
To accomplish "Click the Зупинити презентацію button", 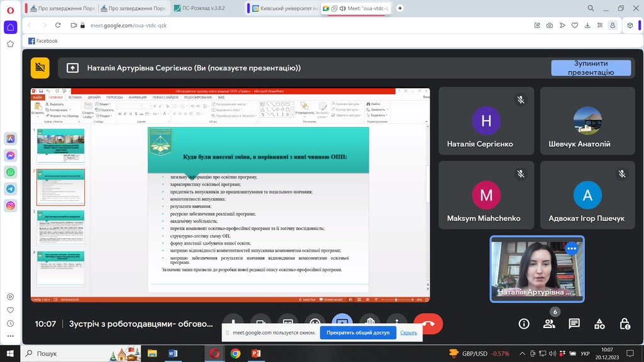I will pyautogui.click(x=591, y=68).
